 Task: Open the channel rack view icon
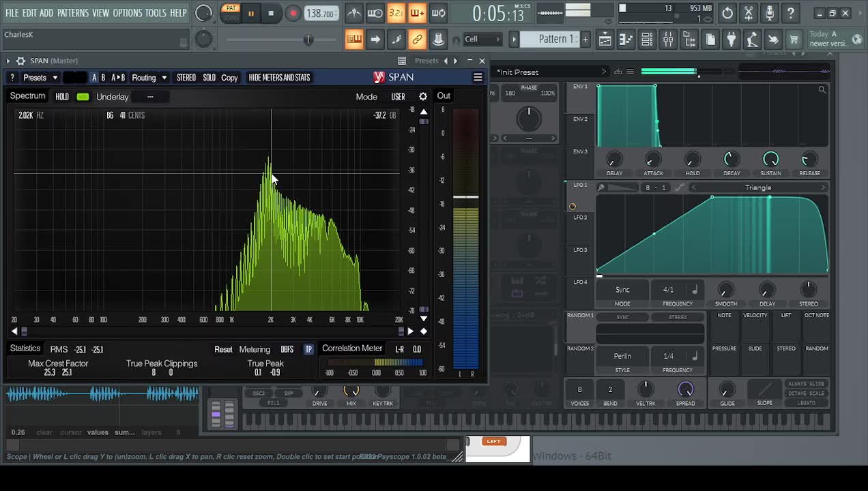(647, 39)
